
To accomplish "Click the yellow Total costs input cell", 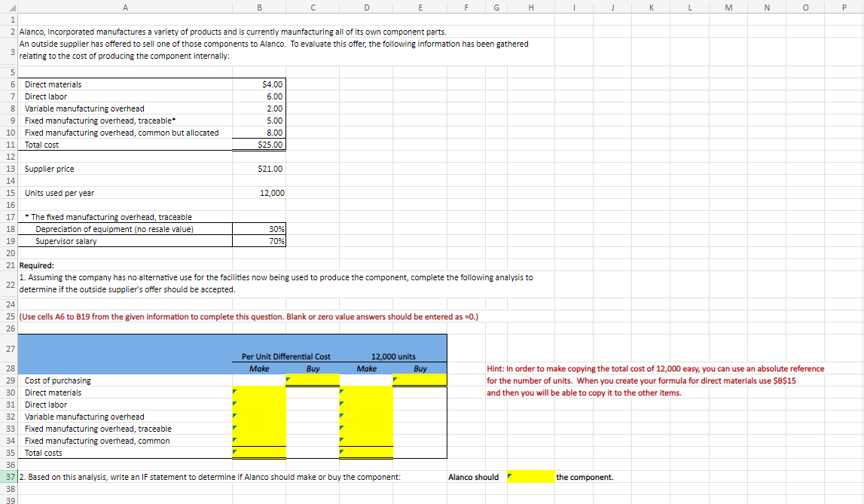I will pos(259,453).
